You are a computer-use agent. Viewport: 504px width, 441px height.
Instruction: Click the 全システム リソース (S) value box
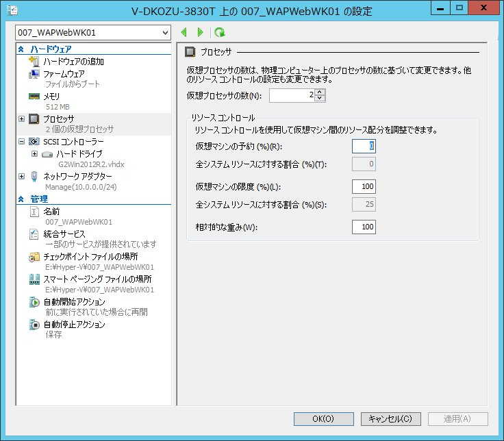[364, 204]
